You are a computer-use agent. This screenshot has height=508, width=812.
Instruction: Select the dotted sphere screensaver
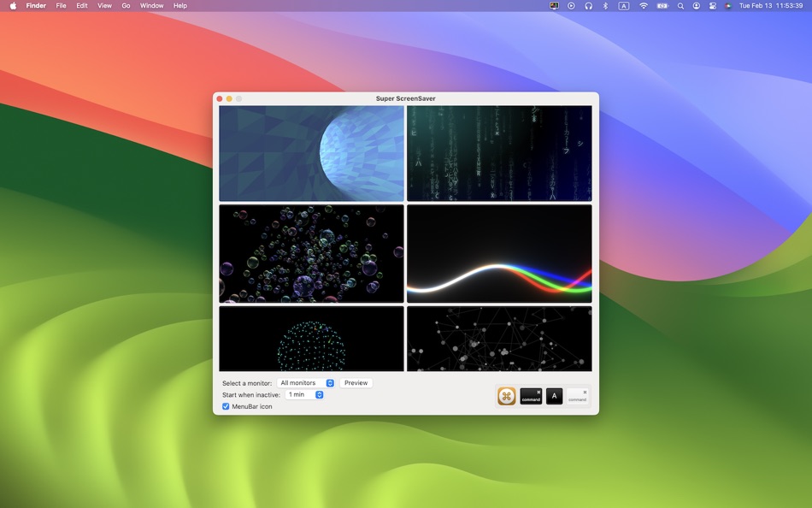coord(311,339)
